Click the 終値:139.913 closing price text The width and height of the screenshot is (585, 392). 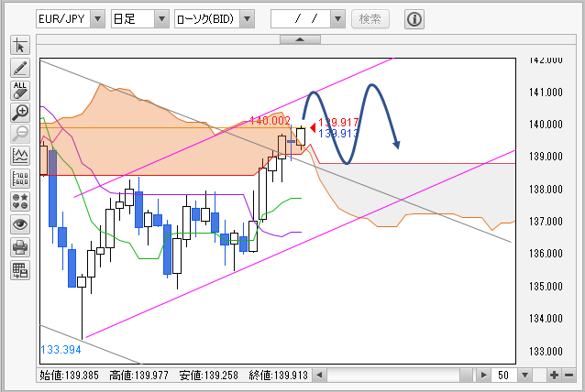(x=279, y=376)
